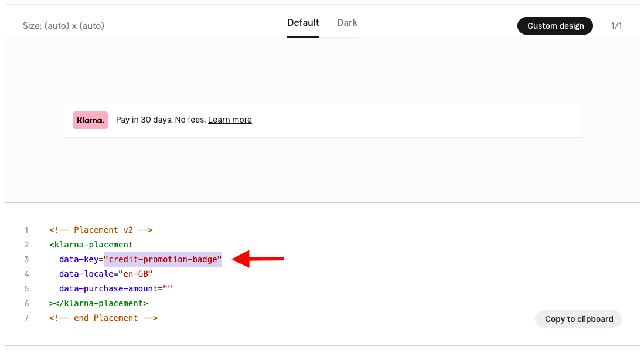The width and height of the screenshot is (644, 353).
Task: Click the pink Klarna logo badge
Action: click(x=90, y=120)
